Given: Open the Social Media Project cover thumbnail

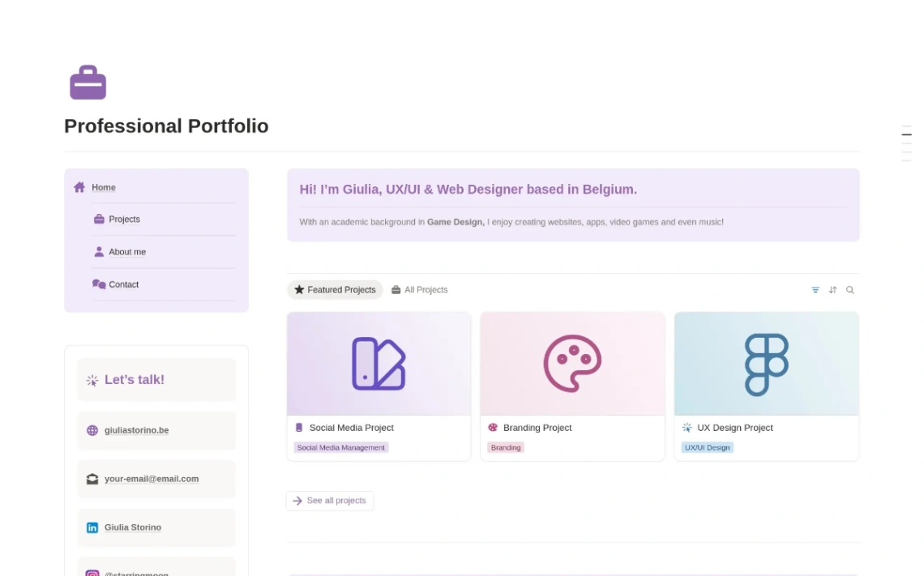Looking at the screenshot, I should pos(379,364).
